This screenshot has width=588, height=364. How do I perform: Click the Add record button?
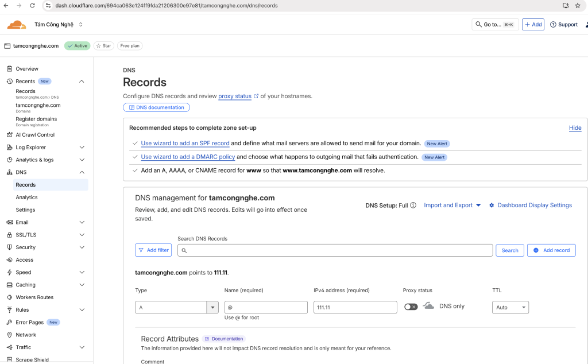point(551,250)
